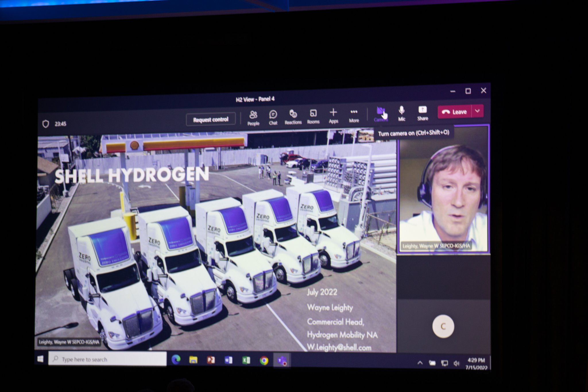Click the shield security icon
Image resolution: width=588 pixels, height=392 pixels.
pyautogui.click(x=46, y=124)
